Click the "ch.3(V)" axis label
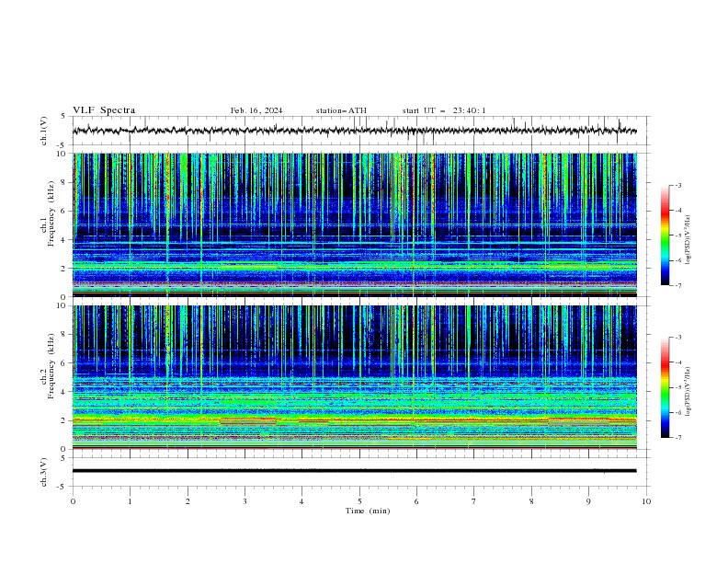This screenshot has height=563, width=728. pos(44,472)
